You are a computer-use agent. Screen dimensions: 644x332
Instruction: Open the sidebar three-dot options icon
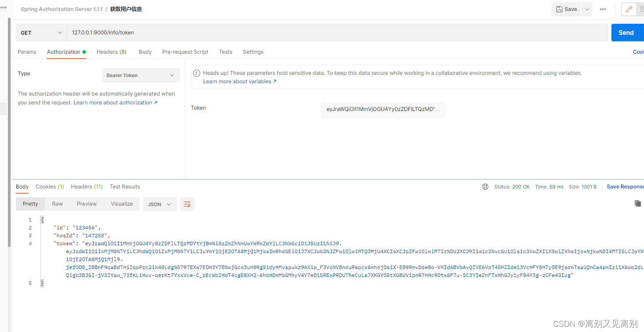coord(4,7)
